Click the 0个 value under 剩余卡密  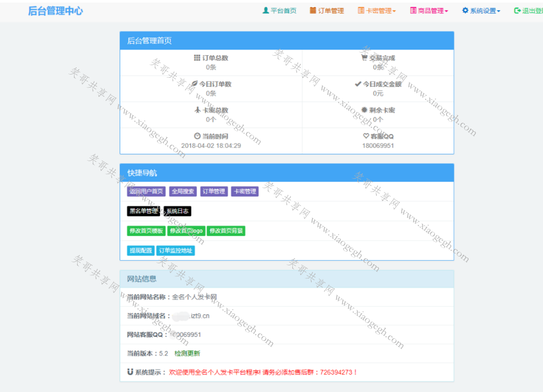(378, 119)
